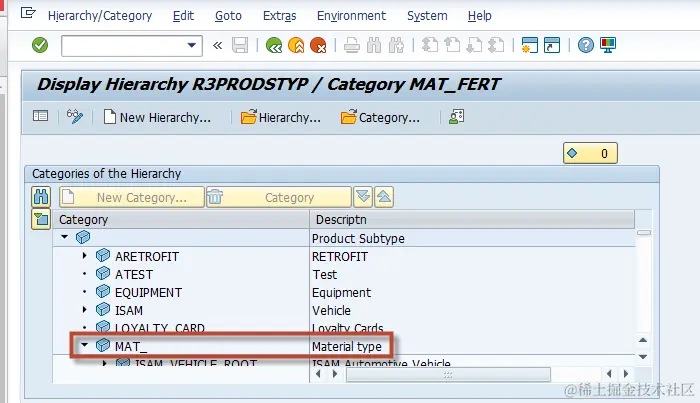Click the SAP window menu icon at top left
700x403 pixels.
tap(28, 12)
